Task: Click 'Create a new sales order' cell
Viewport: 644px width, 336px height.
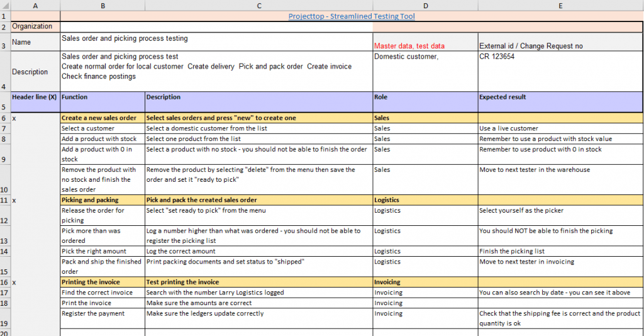Action: tap(103, 118)
